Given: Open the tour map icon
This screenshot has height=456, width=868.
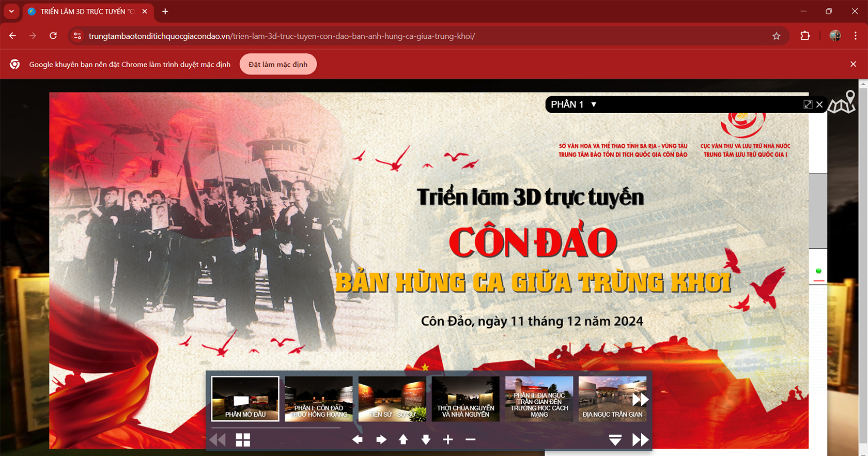Looking at the screenshot, I should (842, 101).
